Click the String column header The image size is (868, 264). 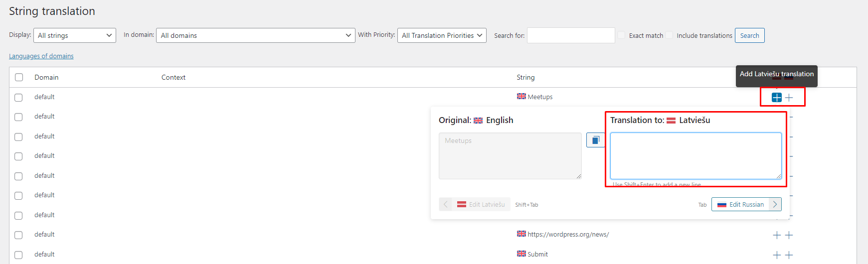[x=525, y=77]
